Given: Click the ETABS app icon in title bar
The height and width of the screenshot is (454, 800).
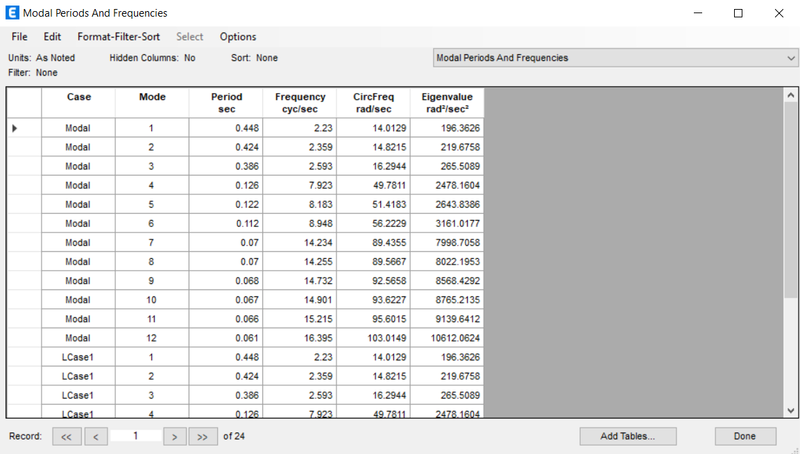Looking at the screenshot, I should click(12, 13).
